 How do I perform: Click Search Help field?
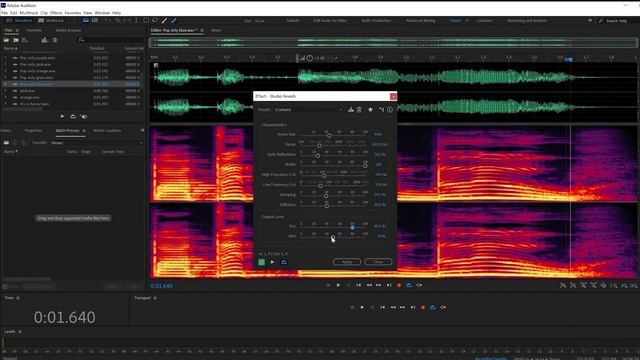pos(616,20)
